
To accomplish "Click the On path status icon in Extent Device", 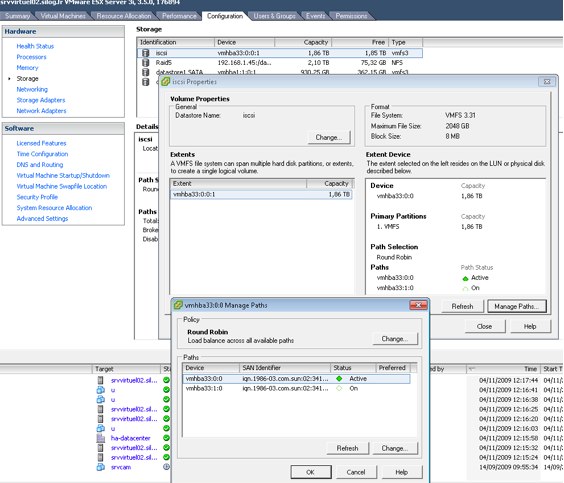I will coord(465,288).
